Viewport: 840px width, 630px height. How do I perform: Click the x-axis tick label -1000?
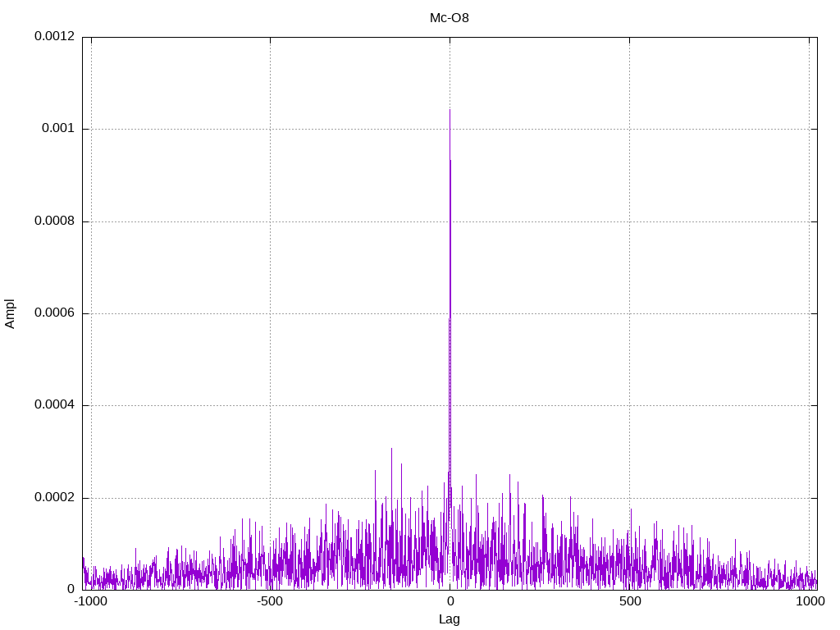click(90, 601)
